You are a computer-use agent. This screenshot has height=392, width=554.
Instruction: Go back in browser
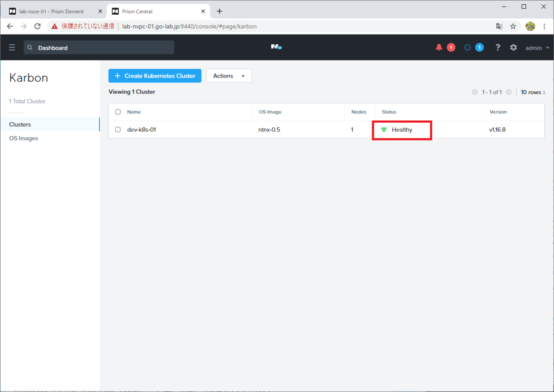(10, 26)
